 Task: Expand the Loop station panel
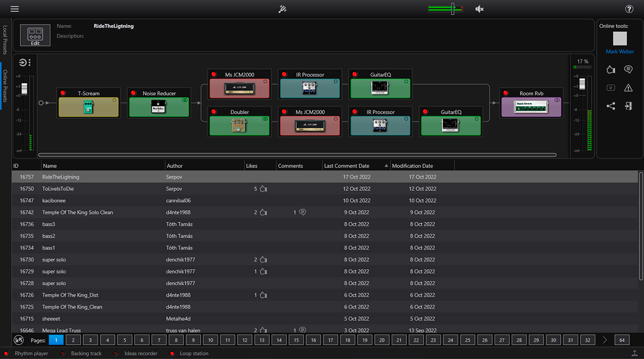194,353
